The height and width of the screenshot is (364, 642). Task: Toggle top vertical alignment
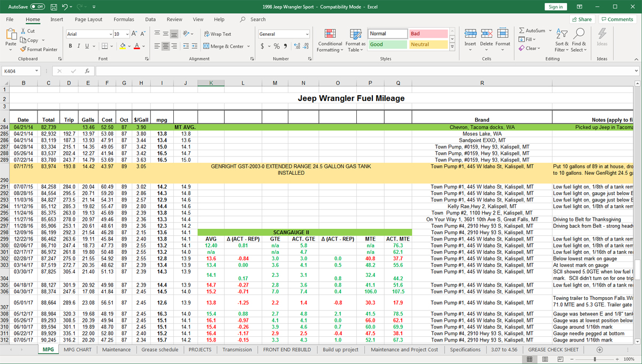157,34
